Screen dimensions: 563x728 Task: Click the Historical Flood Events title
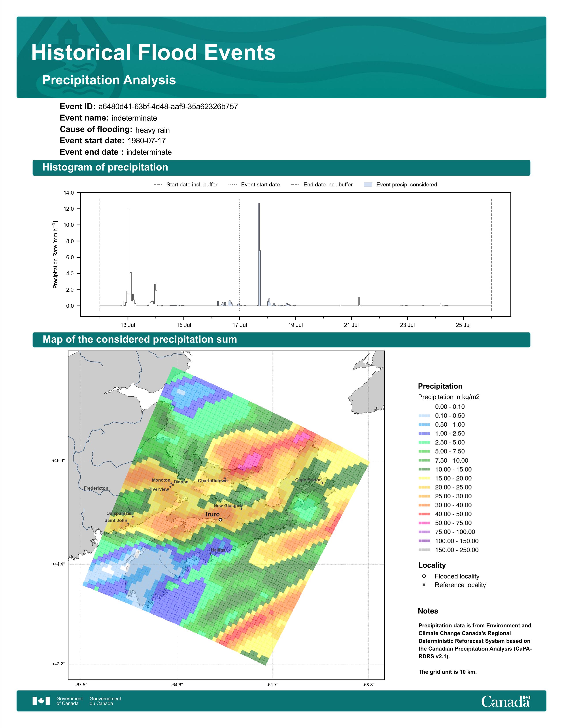pos(153,53)
